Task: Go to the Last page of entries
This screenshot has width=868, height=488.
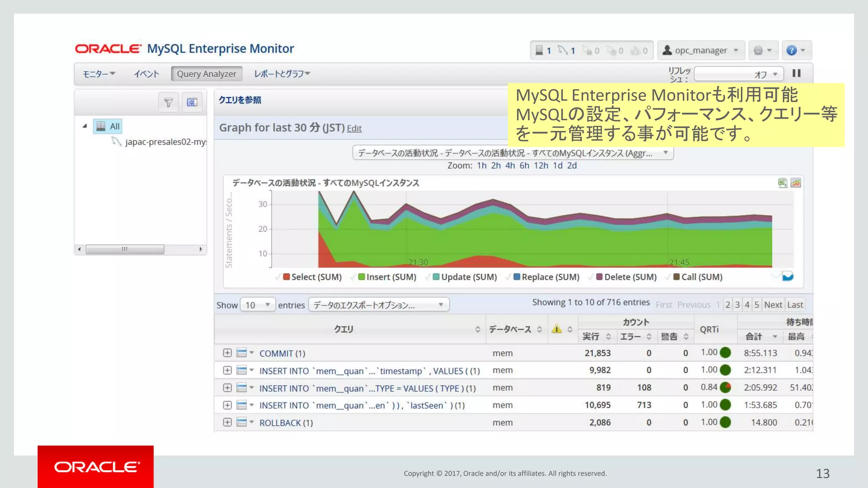Action: pyautogui.click(x=795, y=305)
